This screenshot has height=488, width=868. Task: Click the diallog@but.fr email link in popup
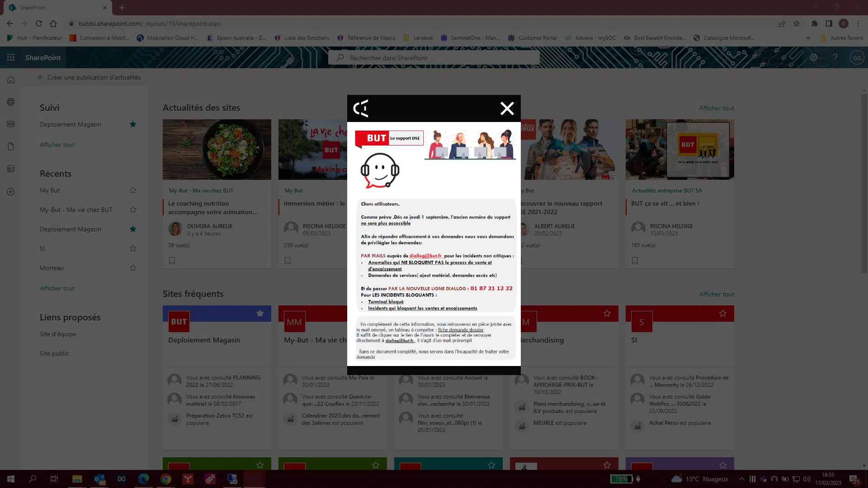tap(425, 256)
